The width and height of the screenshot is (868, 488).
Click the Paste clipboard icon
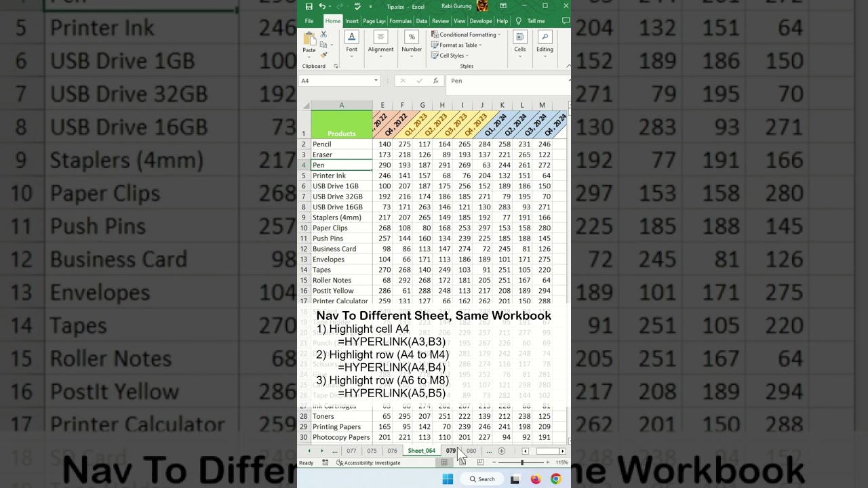309,38
